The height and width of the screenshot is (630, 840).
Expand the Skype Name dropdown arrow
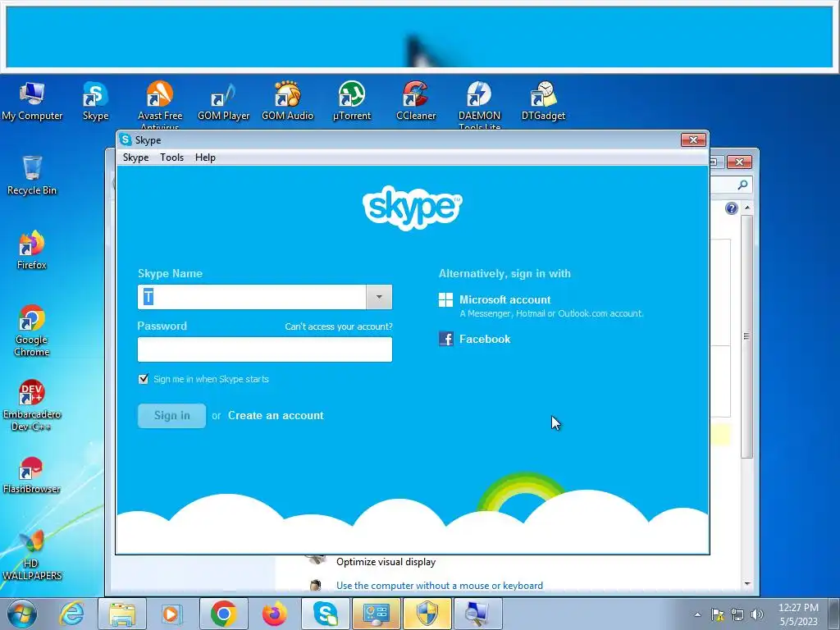tap(379, 297)
